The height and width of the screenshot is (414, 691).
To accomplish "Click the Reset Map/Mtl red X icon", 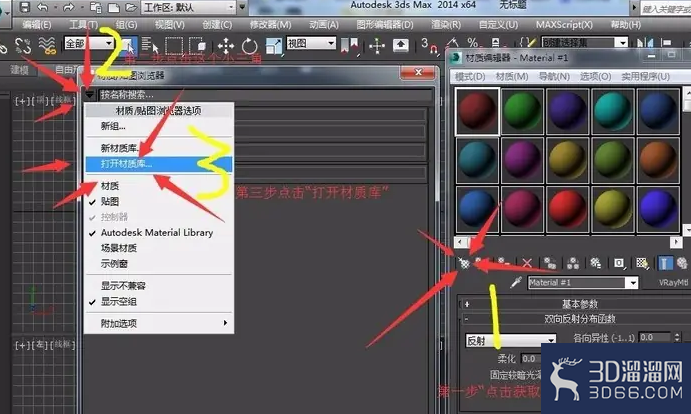I will (527, 263).
